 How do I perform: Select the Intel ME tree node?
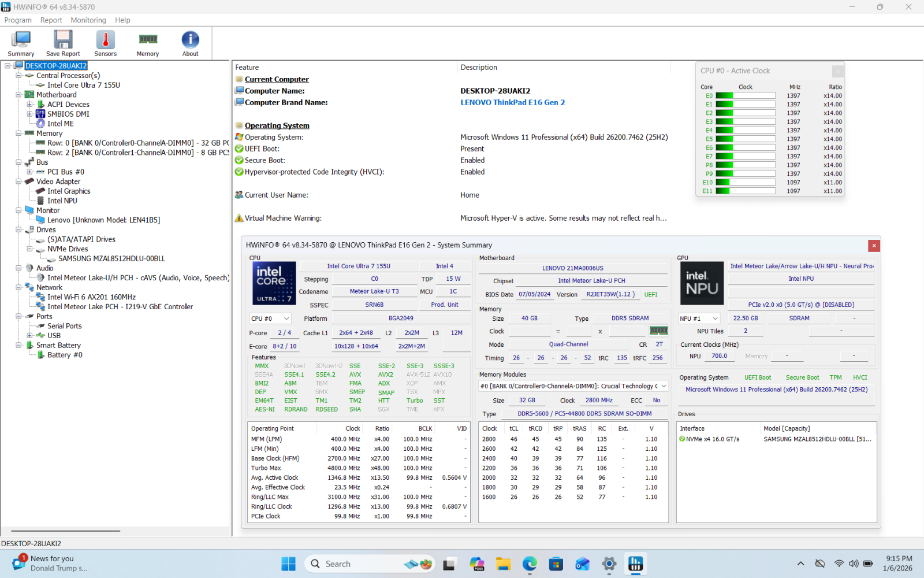(61, 124)
